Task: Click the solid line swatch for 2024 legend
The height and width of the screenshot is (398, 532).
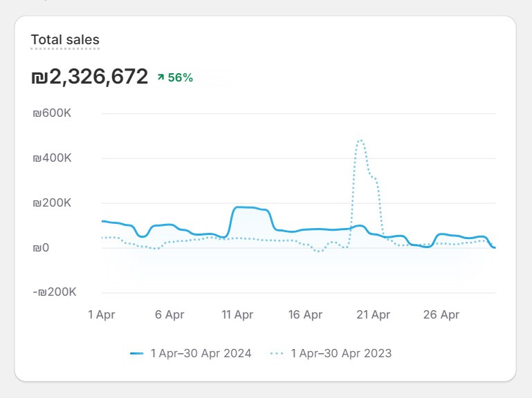Action: click(x=137, y=353)
